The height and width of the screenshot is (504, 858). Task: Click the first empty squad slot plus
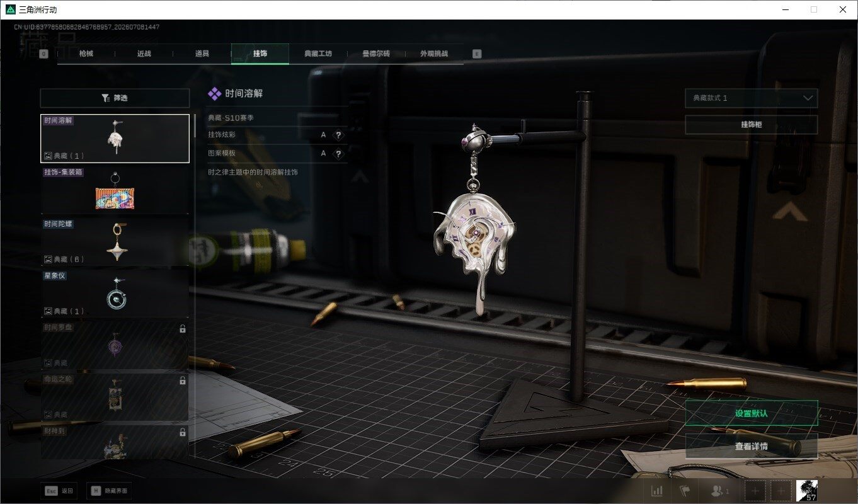pos(755,491)
